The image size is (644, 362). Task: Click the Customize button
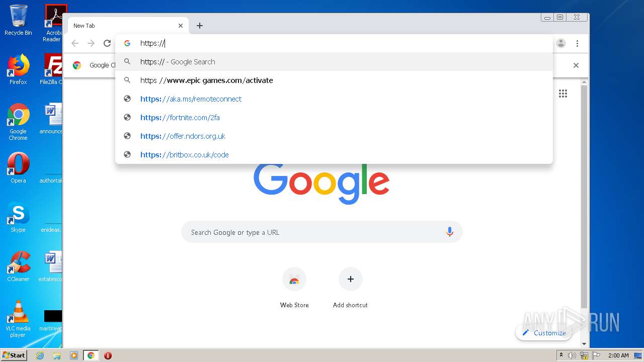(544, 333)
